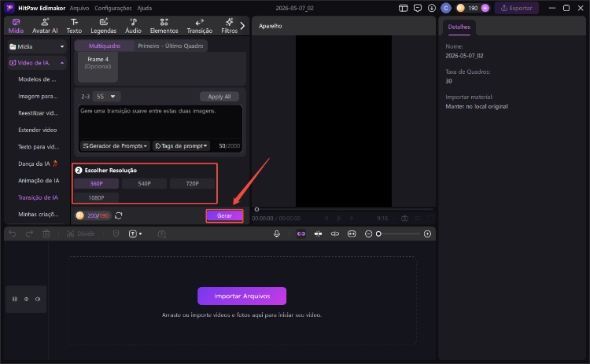Open the layout switcher icon in title bar
Image resolution: width=590 pixels, height=364 pixels.
403,8
